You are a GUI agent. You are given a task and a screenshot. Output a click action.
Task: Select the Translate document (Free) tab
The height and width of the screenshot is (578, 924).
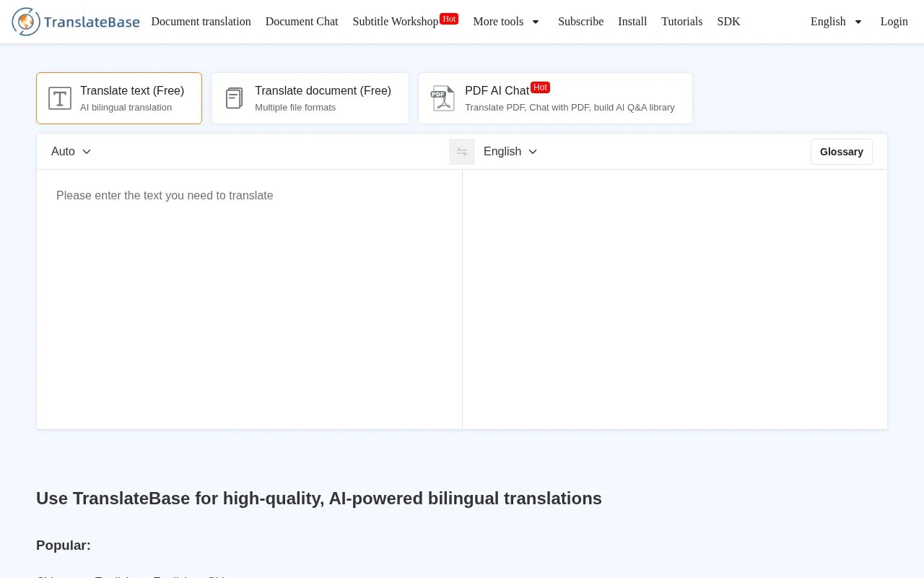(x=310, y=98)
